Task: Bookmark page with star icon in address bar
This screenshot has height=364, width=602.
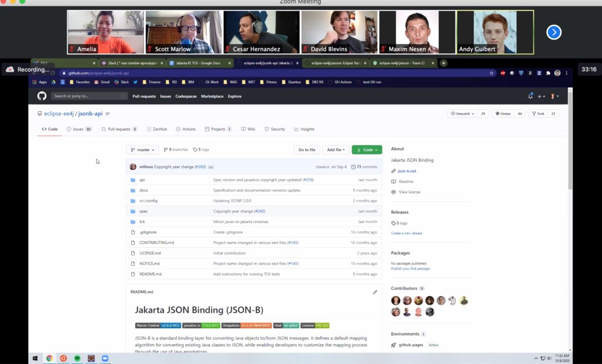Action: pos(491,73)
